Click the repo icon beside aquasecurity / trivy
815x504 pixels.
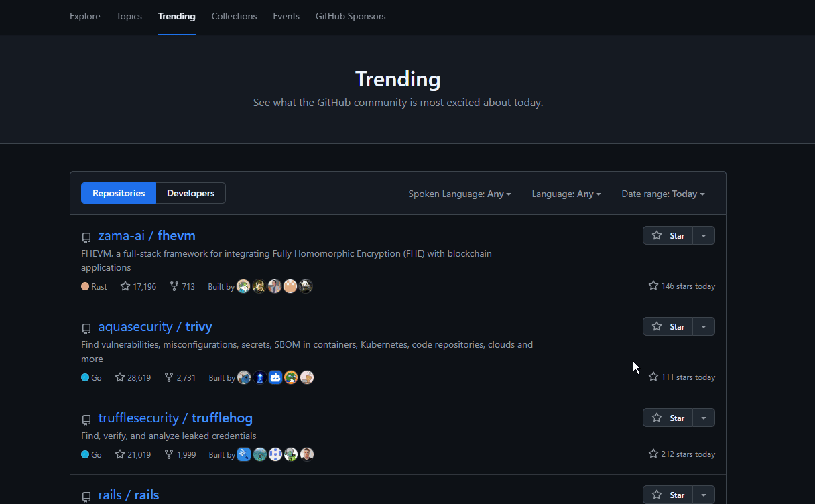[86, 328]
